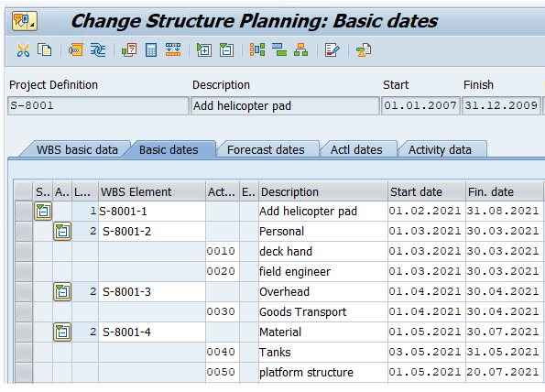Screen dimensions: 545x392
Task: Click the edit notes pencil icon
Action: click(x=332, y=50)
